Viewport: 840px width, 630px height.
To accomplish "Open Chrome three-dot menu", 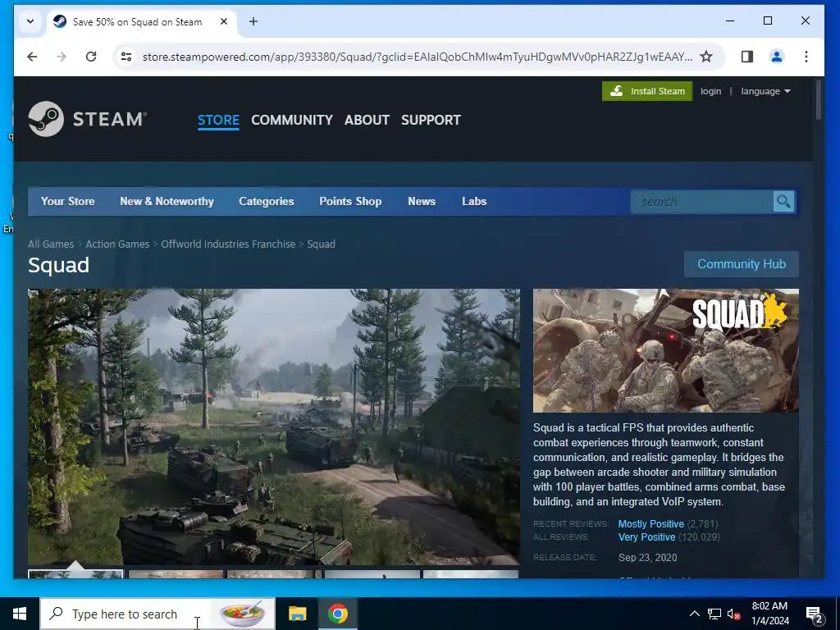I will tap(806, 57).
